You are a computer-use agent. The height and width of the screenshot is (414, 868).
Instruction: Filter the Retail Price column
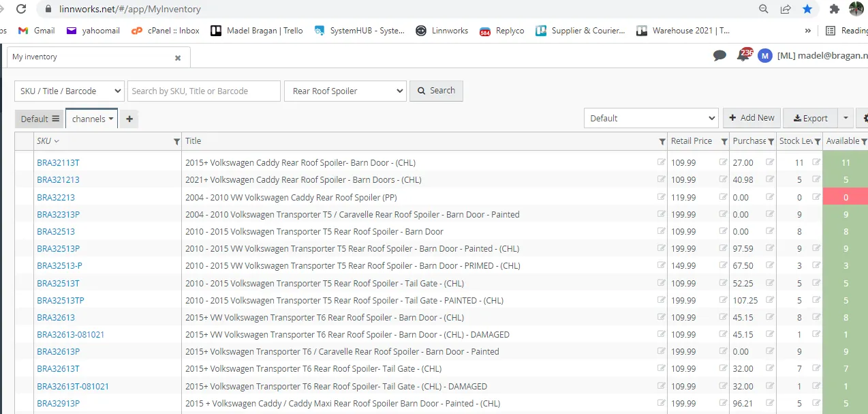724,142
